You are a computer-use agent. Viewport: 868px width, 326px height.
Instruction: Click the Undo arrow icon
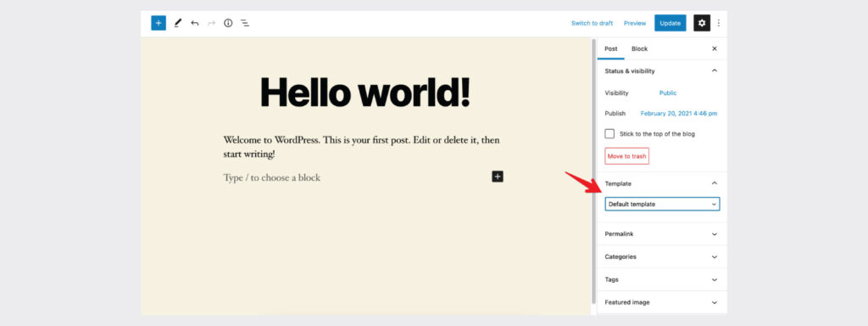pyautogui.click(x=194, y=23)
